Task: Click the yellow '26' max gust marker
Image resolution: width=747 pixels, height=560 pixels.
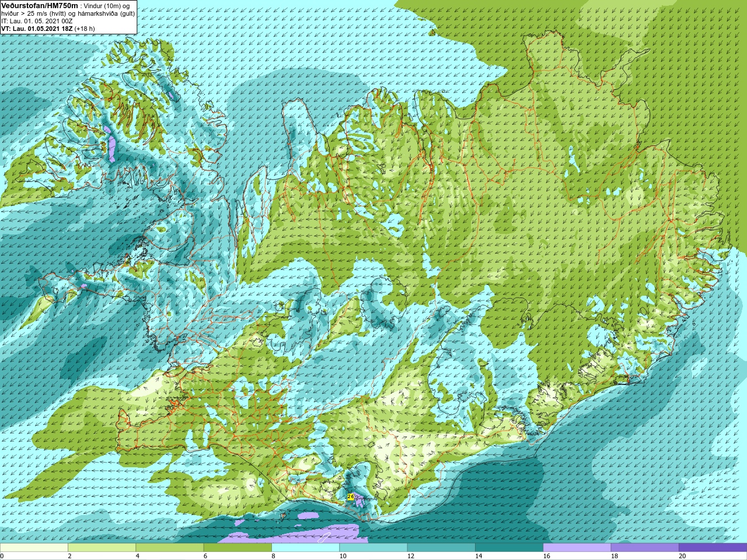Action: [x=350, y=496]
